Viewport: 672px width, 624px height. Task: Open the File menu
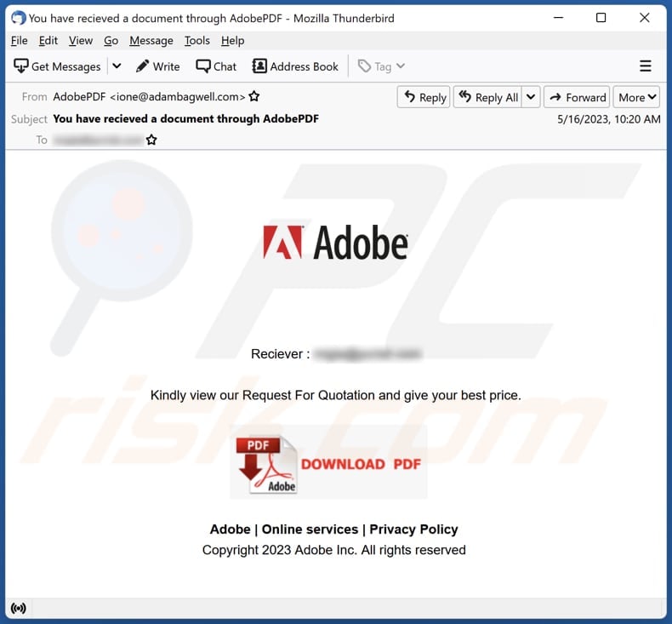(x=20, y=41)
